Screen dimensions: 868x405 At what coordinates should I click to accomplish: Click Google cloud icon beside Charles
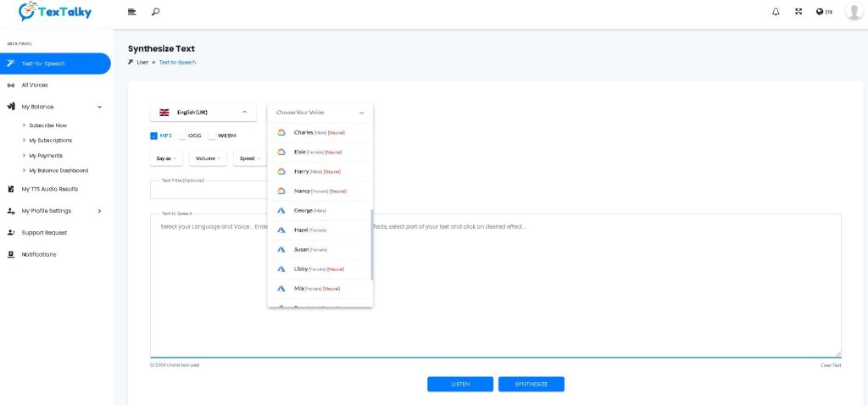281,133
